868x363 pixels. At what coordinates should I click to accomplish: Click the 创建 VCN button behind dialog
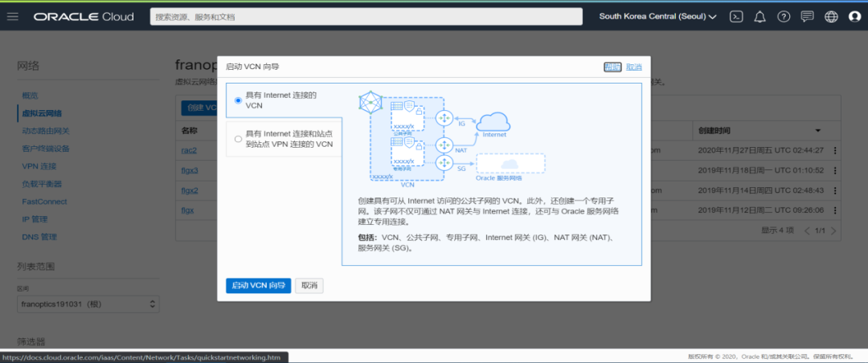199,108
